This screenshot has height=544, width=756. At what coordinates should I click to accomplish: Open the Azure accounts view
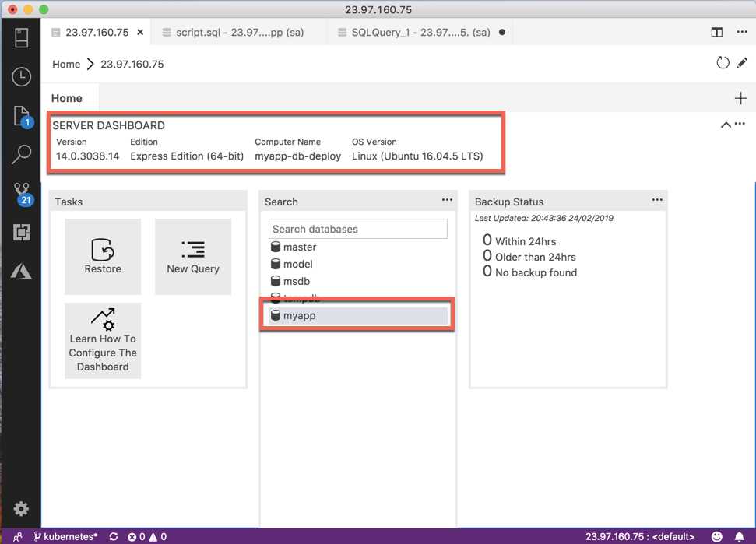(x=21, y=271)
